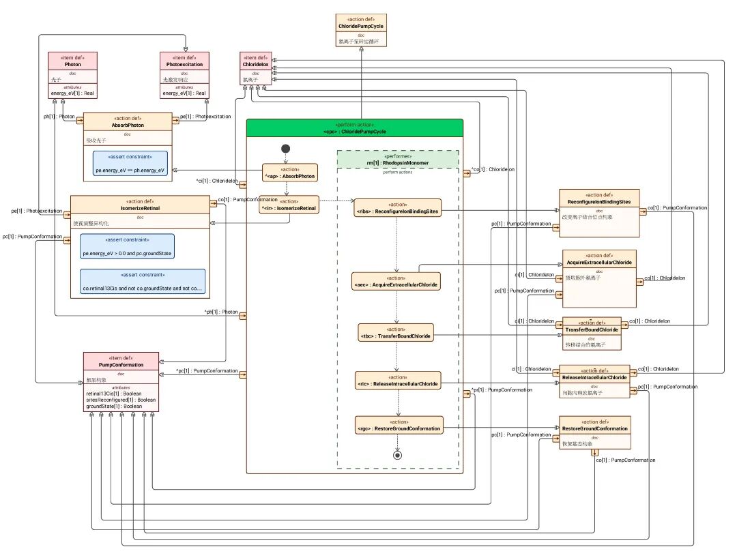
Task: Select the ChlorideIon item def block
Action: [256, 68]
